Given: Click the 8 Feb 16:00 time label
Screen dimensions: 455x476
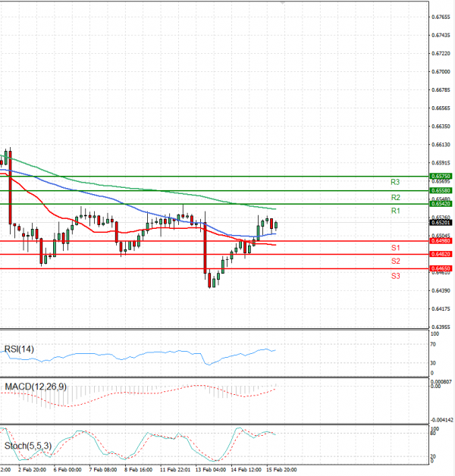Looking at the screenshot, I should 139,470.
